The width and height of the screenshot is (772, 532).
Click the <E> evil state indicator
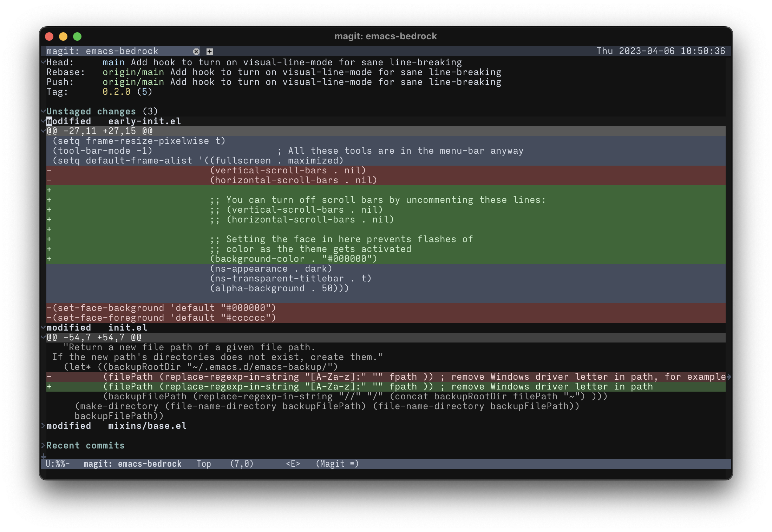[x=293, y=464]
